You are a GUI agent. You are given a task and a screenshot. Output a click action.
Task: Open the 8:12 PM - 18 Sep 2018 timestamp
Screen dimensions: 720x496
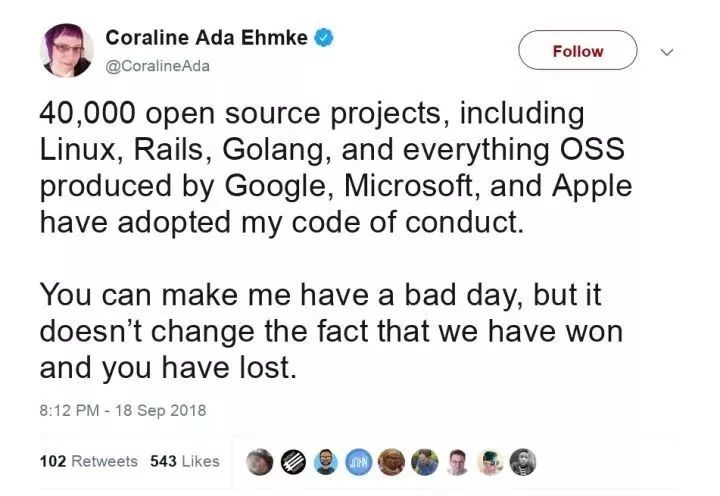click(121, 410)
